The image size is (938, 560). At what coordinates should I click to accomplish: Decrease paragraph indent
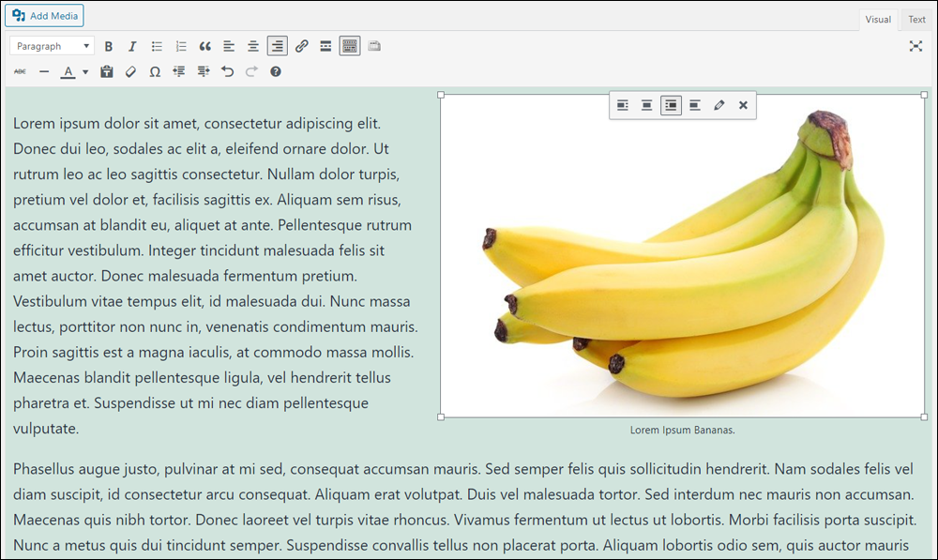coord(179,72)
